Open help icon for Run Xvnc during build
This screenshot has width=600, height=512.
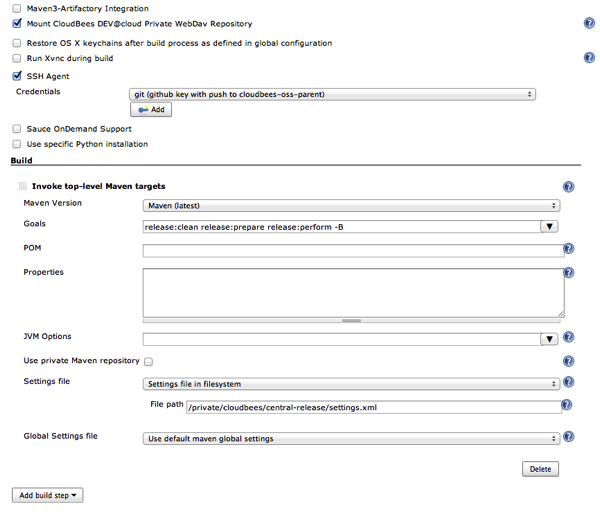point(589,58)
